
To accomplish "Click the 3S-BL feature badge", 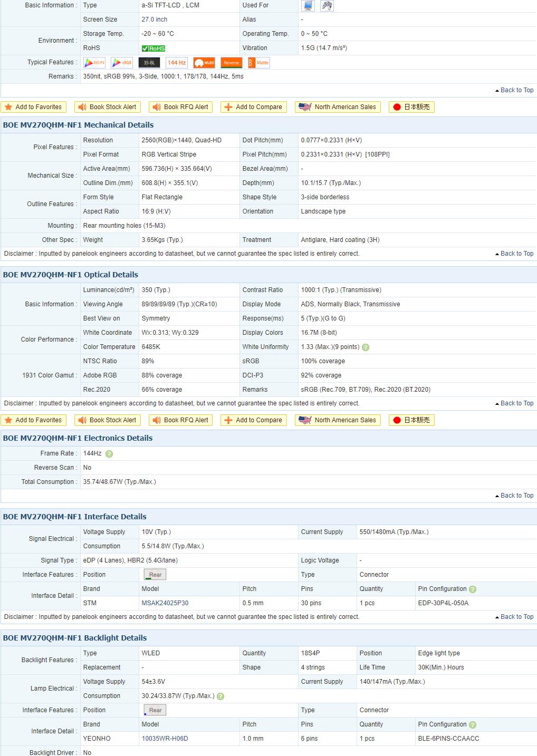I will pos(149,63).
